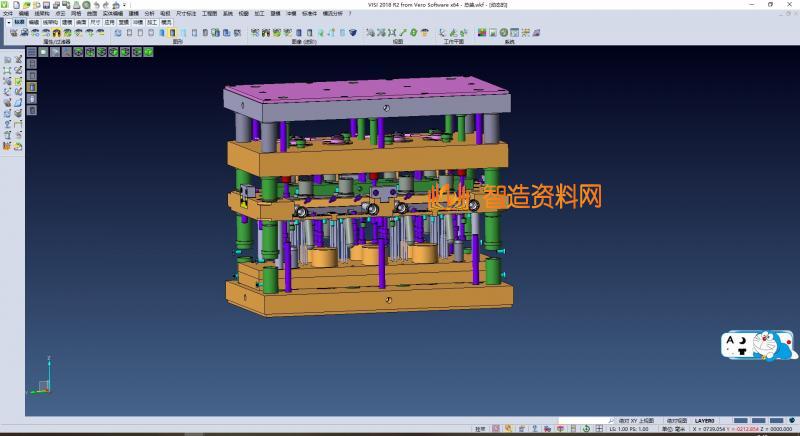Click the Doraemon input method widget

758,346
